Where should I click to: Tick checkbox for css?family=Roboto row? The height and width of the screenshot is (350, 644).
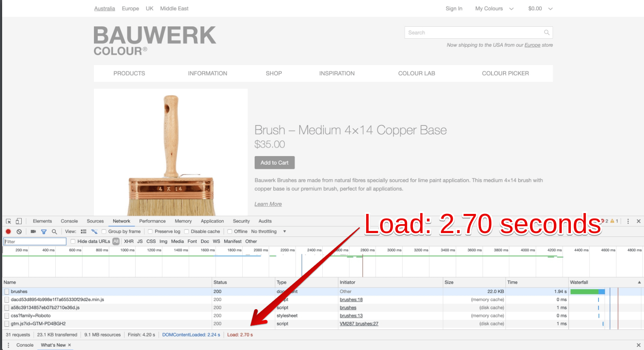click(x=7, y=316)
